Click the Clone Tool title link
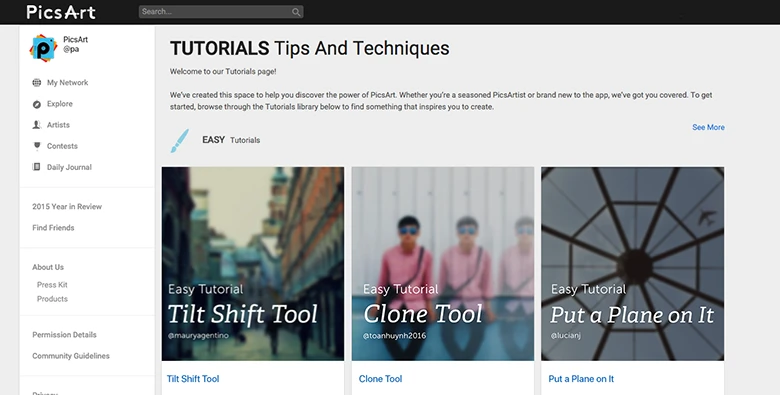 pyautogui.click(x=381, y=379)
